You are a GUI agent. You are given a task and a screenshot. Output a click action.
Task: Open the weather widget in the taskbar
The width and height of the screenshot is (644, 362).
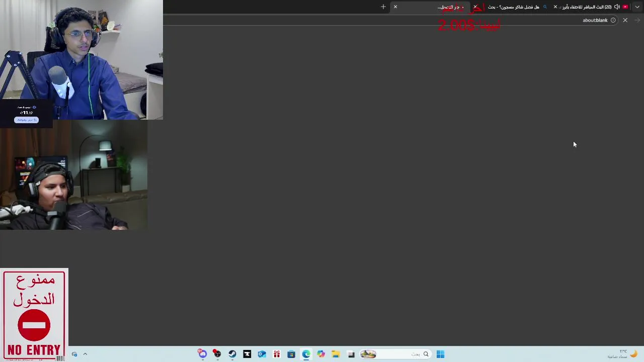623,354
